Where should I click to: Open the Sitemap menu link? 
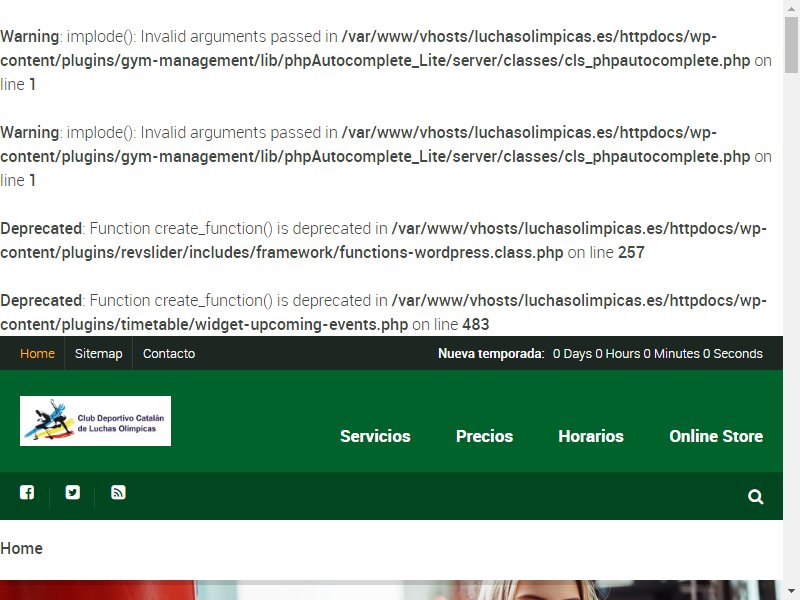tap(98, 354)
